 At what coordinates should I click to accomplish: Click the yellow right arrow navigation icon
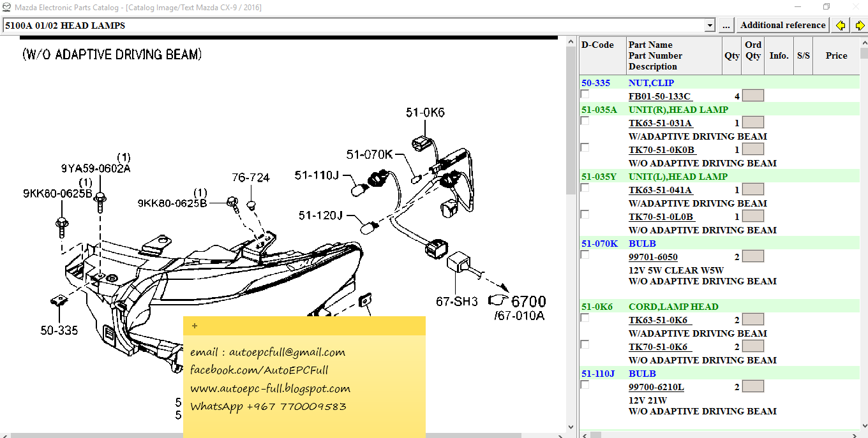(x=859, y=26)
